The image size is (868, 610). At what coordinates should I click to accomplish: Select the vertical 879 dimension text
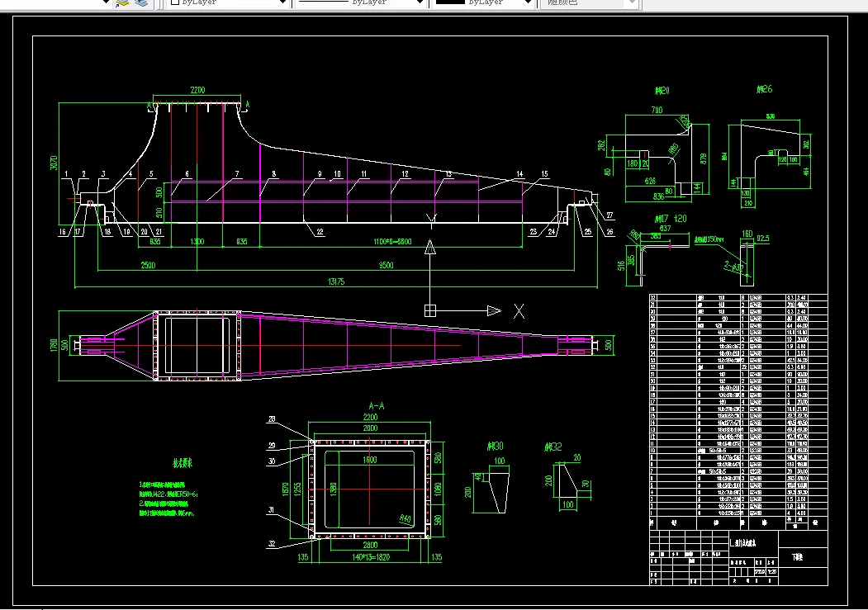click(704, 158)
